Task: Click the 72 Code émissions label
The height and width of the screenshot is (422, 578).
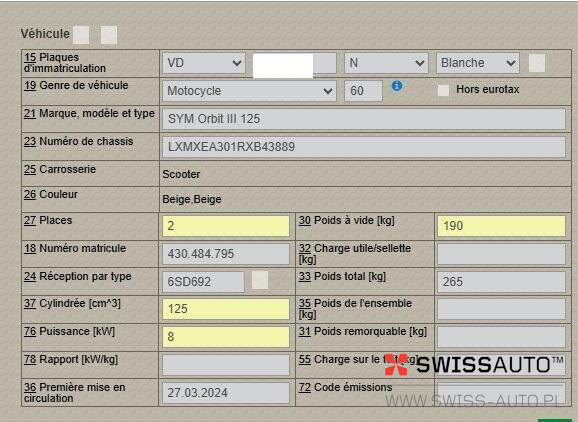Action: [345, 387]
